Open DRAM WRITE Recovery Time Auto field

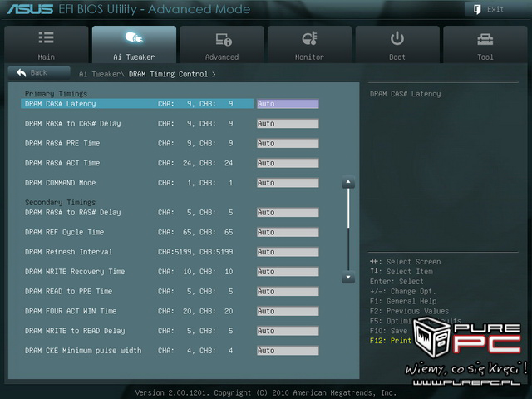288,272
